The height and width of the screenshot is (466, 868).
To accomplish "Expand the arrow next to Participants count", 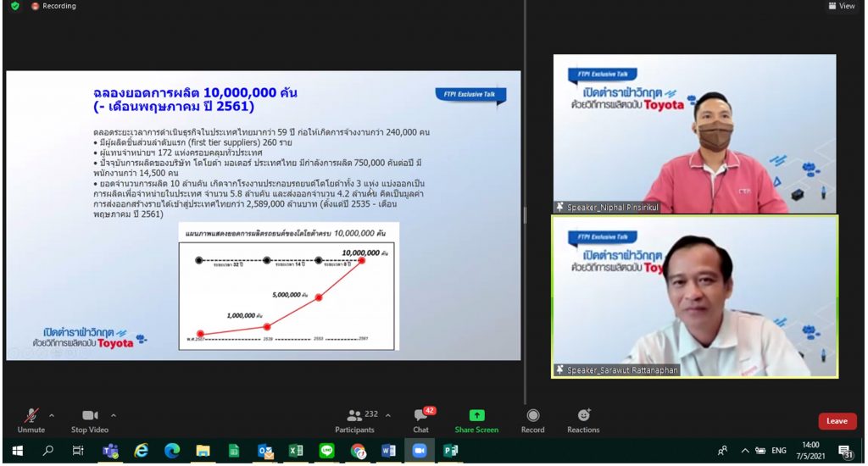I will [388, 415].
